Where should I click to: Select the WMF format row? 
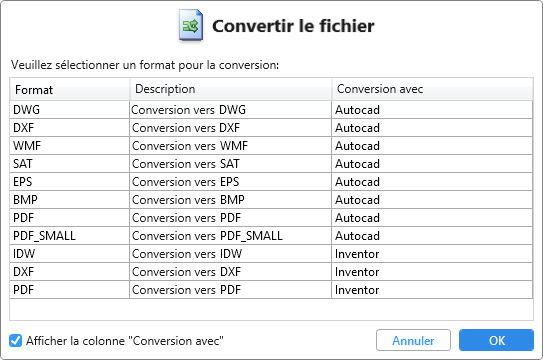click(271, 146)
